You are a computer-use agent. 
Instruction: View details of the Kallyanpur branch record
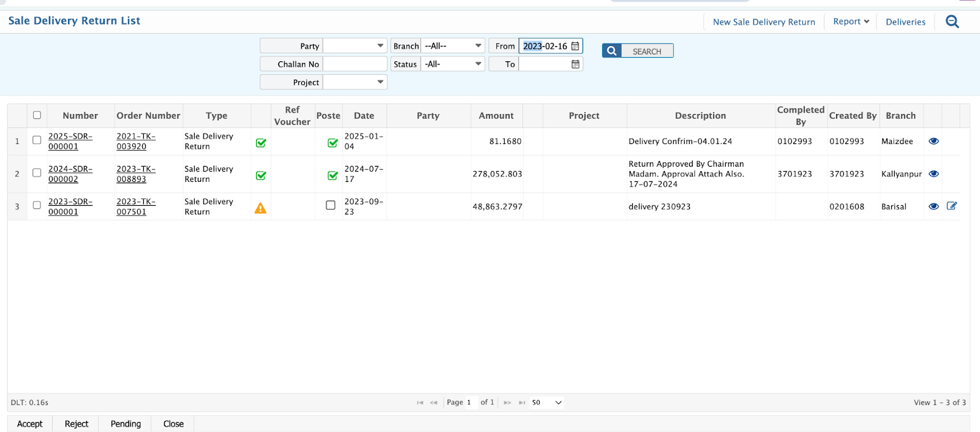(x=933, y=173)
